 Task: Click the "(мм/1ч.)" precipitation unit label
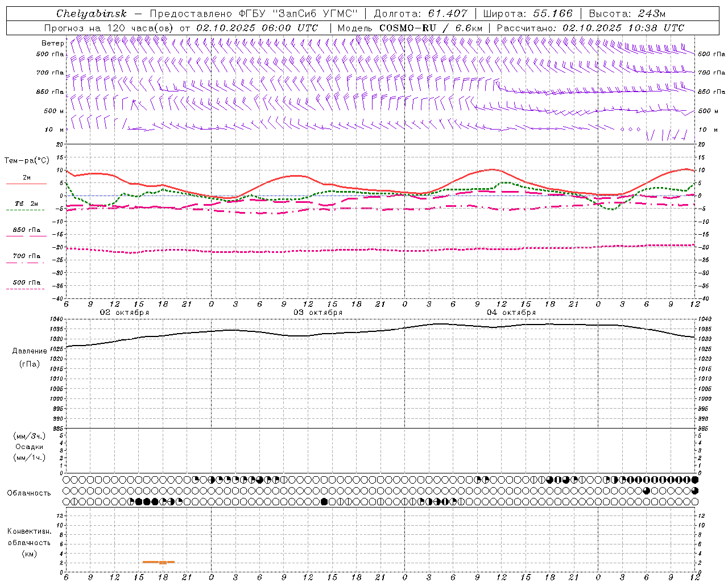point(30,458)
